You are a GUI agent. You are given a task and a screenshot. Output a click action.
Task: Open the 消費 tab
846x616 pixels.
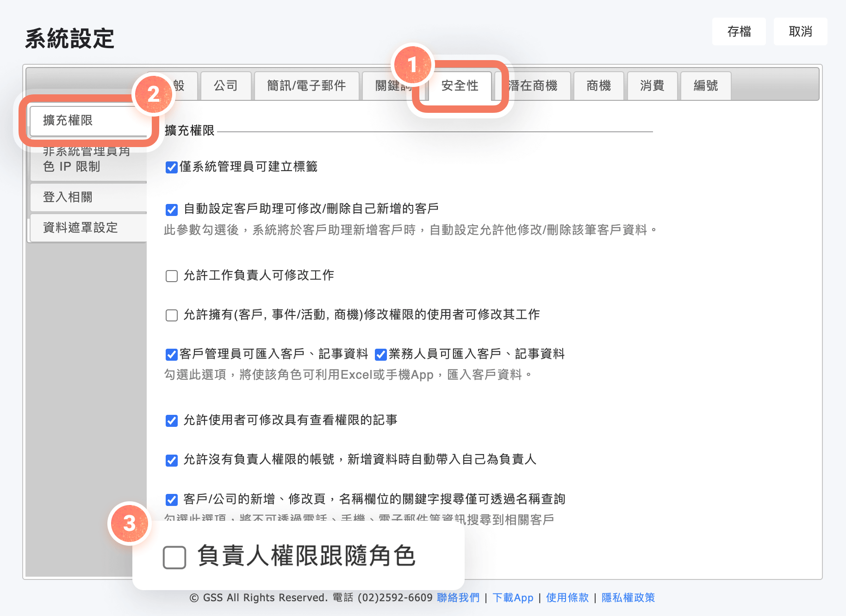click(652, 86)
